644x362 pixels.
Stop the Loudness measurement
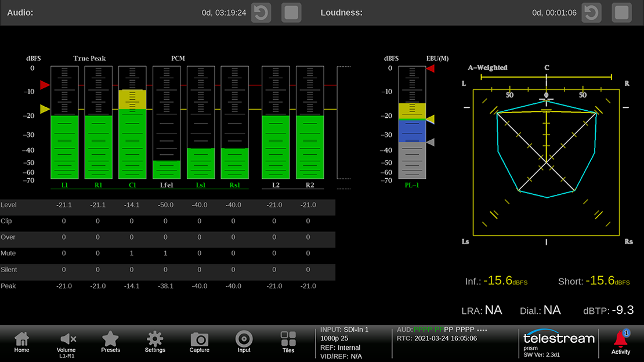tap(622, 13)
